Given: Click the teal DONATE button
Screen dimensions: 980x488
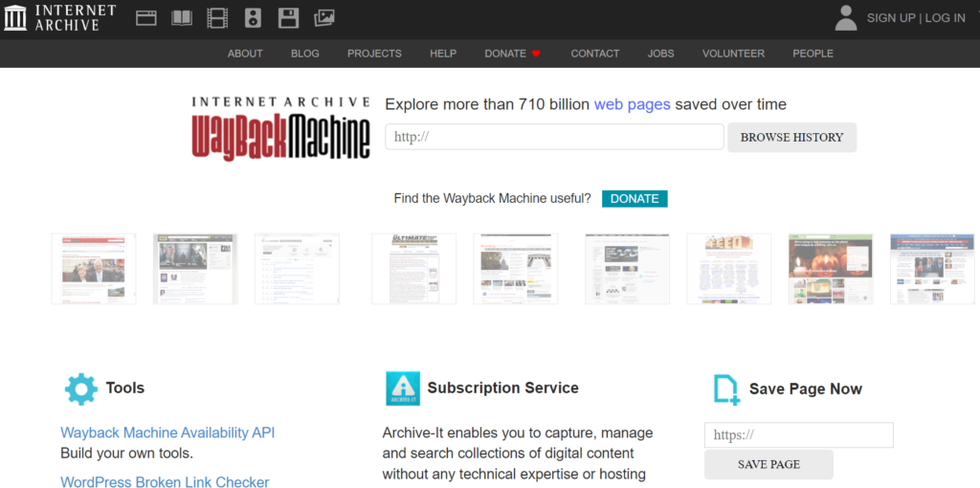Looking at the screenshot, I should (x=635, y=198).
